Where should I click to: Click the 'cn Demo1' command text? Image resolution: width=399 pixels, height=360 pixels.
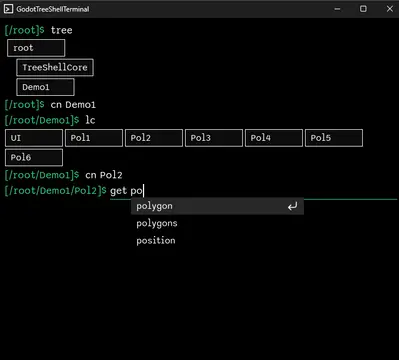73,105
